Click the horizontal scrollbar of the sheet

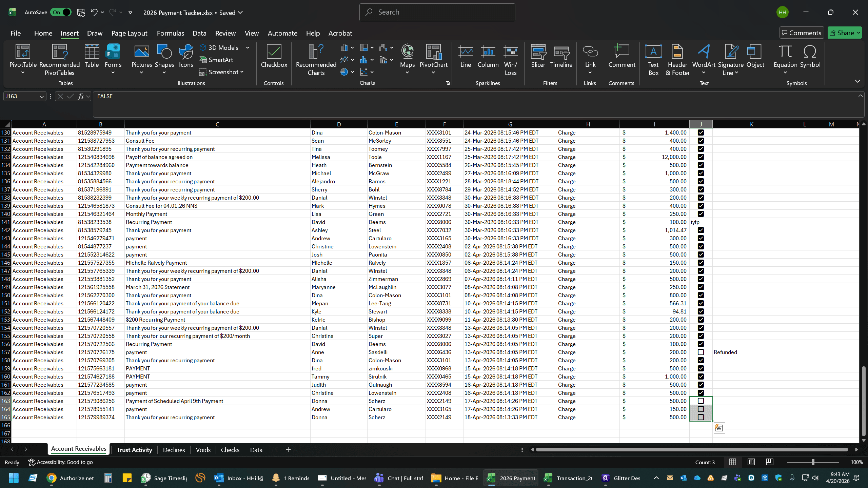coord(692,450)
